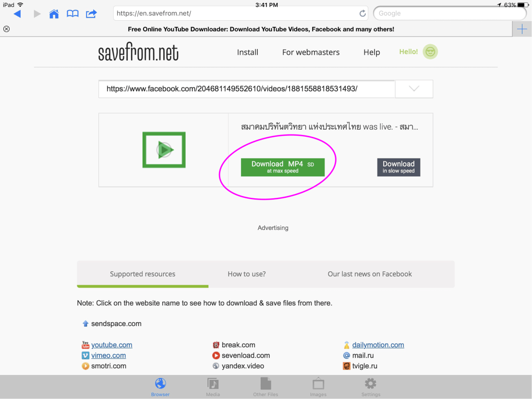Follow the youtube.com link

click(111, 345)
